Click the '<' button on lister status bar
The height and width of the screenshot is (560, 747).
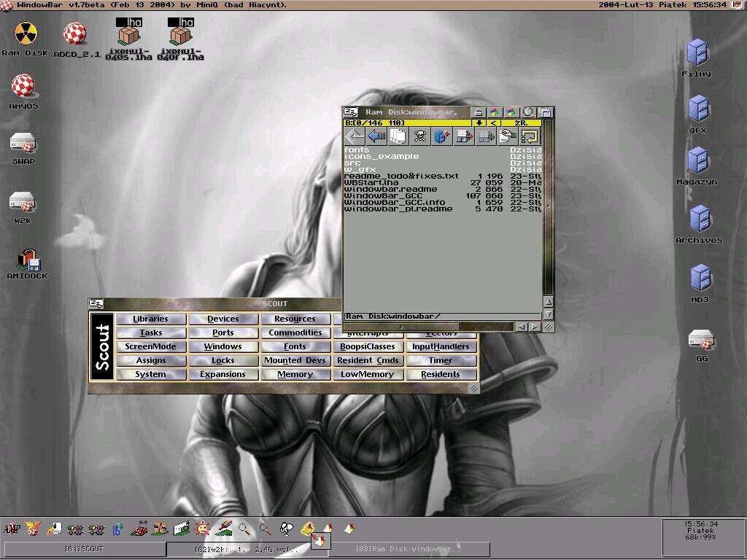(x=494, y=122)
